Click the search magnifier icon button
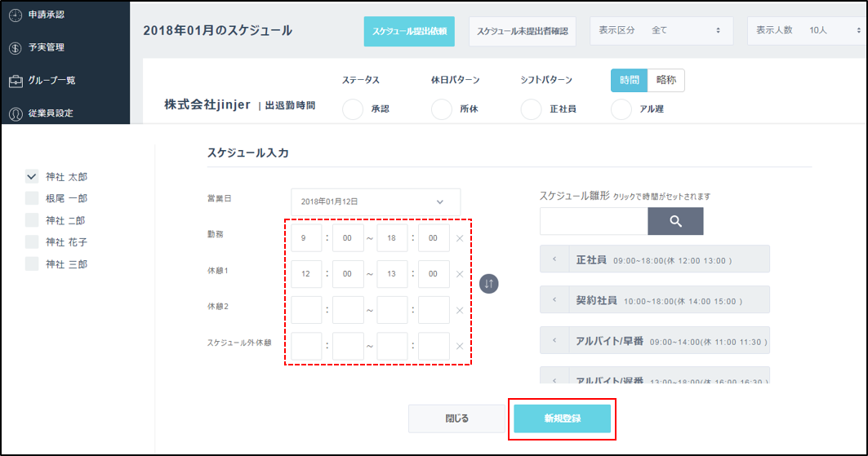868x456 pixels. pos(675,221)
